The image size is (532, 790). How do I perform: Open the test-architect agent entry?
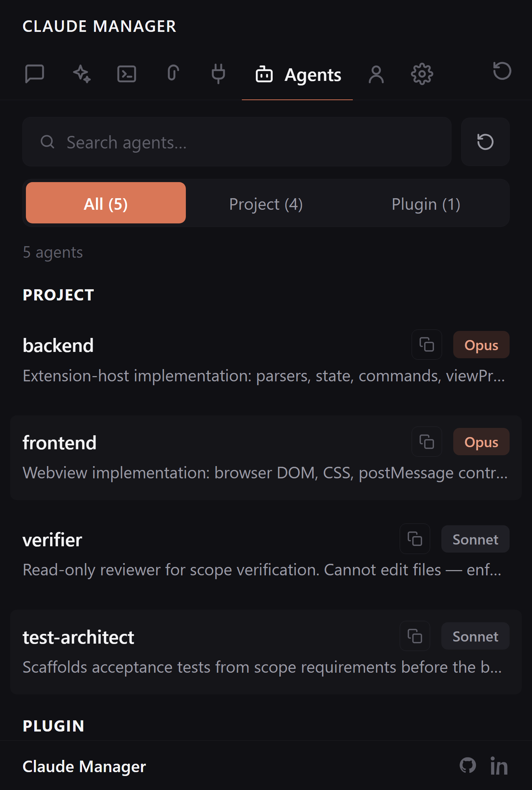266,652
